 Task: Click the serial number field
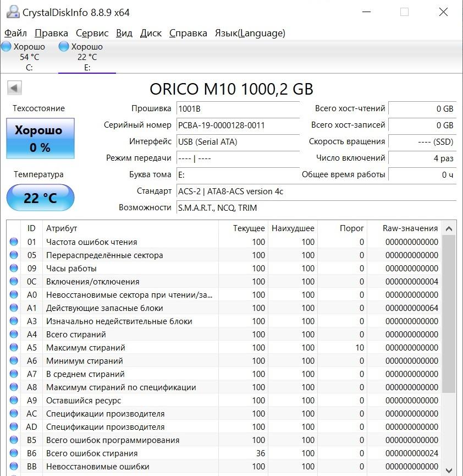[238, 125]
